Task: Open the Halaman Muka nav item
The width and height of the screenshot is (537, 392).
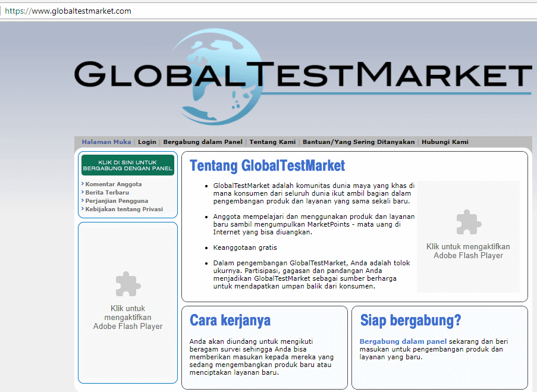Action: 106,142
